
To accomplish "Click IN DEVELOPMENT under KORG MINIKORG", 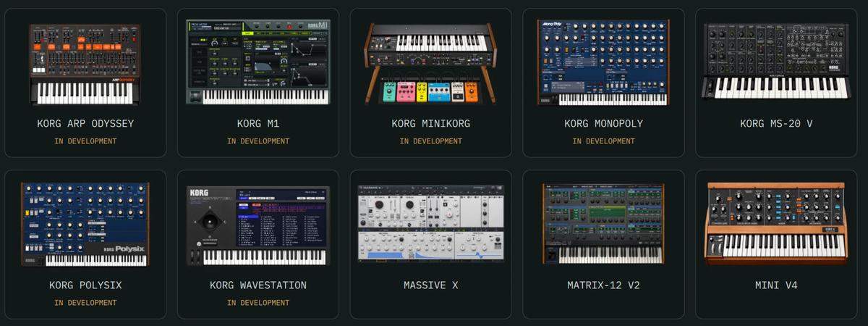I will pyautogui.click(x=430, y=141).
